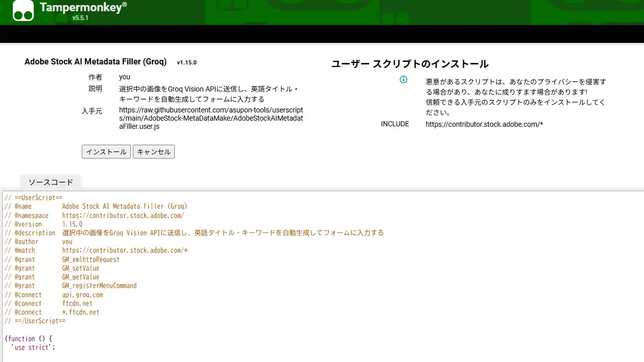
Task: Click the GM_getValue grant line
Action: tap(52, 277)
